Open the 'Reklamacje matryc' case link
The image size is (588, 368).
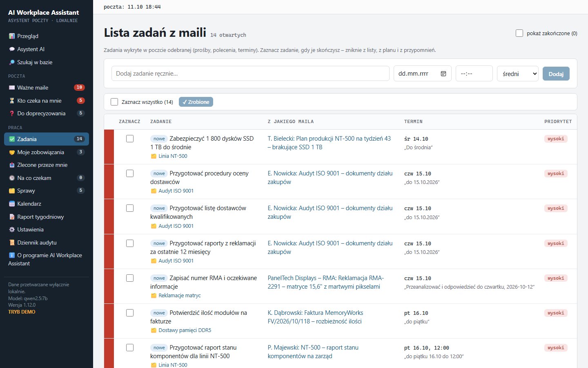(180, 296)
